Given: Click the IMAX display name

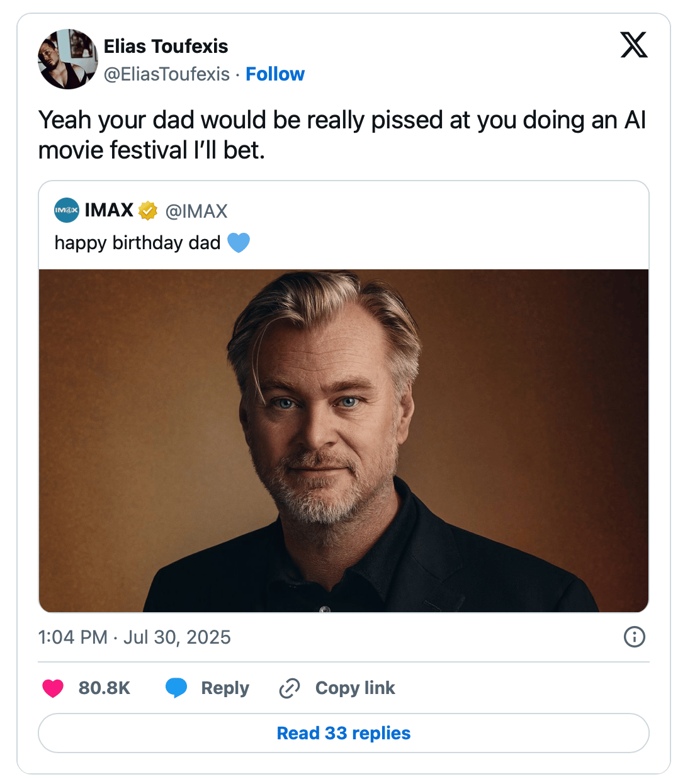Looking at the screenshot, I should 109,210.
